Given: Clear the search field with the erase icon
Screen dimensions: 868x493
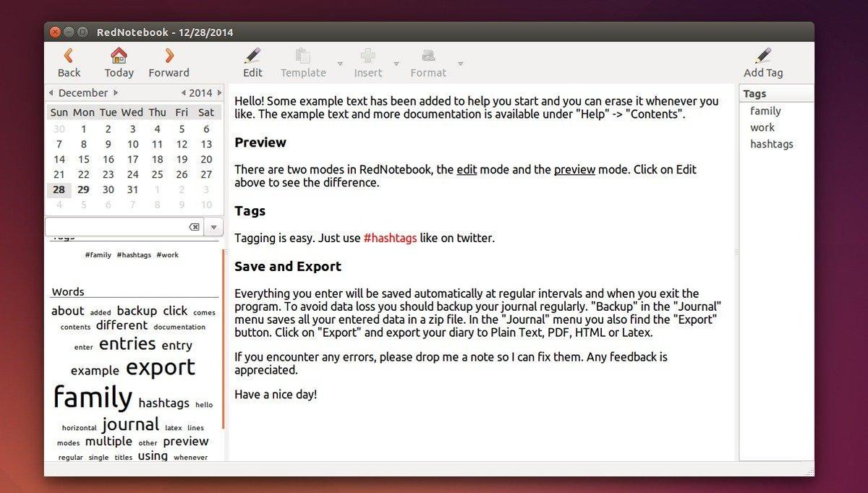Looking at the screenshot, I should coord(194,227).
